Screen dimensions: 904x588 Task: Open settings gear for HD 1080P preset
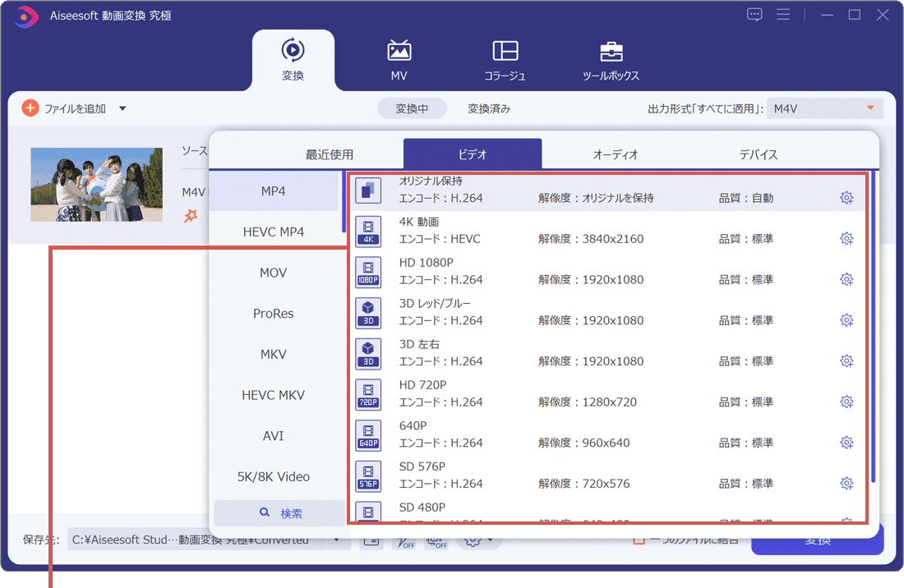coord(846,279)
